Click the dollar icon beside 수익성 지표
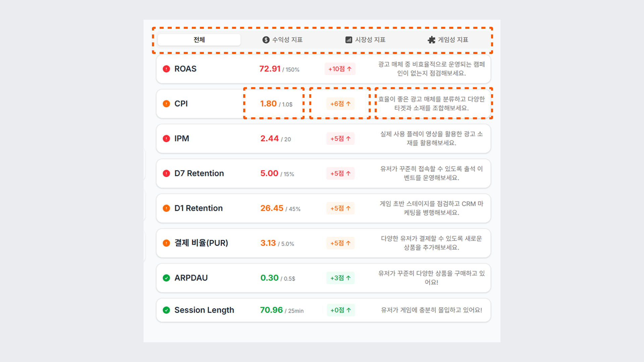The height and width of the screenshot is (362, 644). pos(266,40)
